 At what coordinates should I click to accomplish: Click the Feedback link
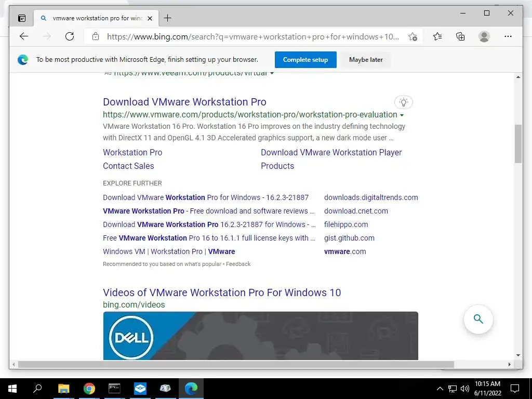[x=238, y=264]
